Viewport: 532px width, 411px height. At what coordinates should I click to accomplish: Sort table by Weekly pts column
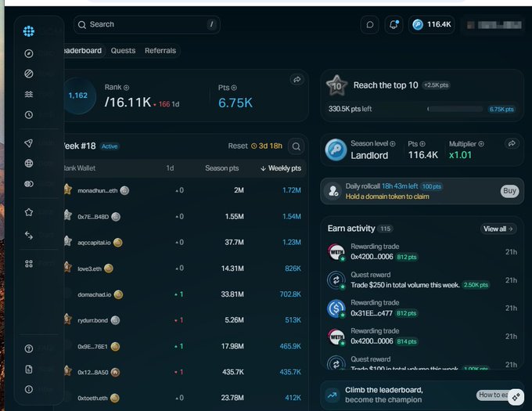point(281,168)
